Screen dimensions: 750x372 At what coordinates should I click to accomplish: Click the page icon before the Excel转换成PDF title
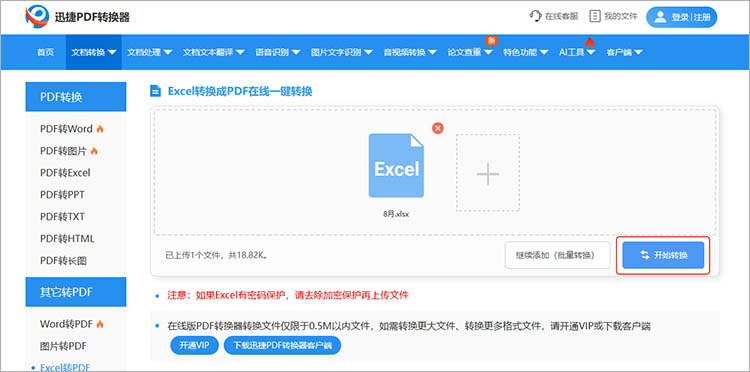click(155, 91)
